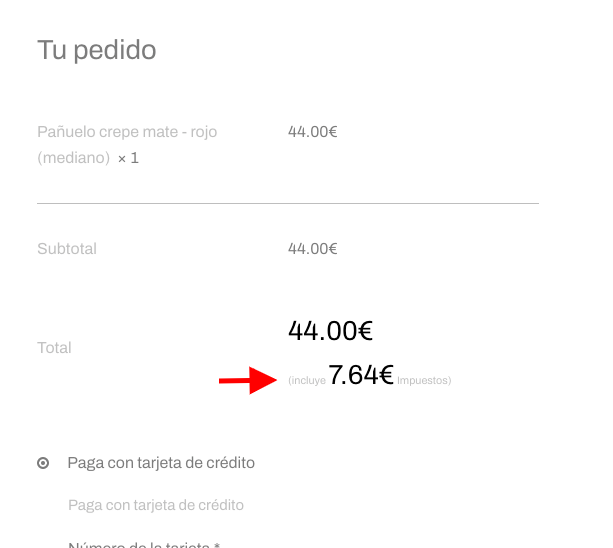This screenshot has height=548, width=613.
Task: Click the "(incluye" text before tax amount
Action: coord(307,380)
